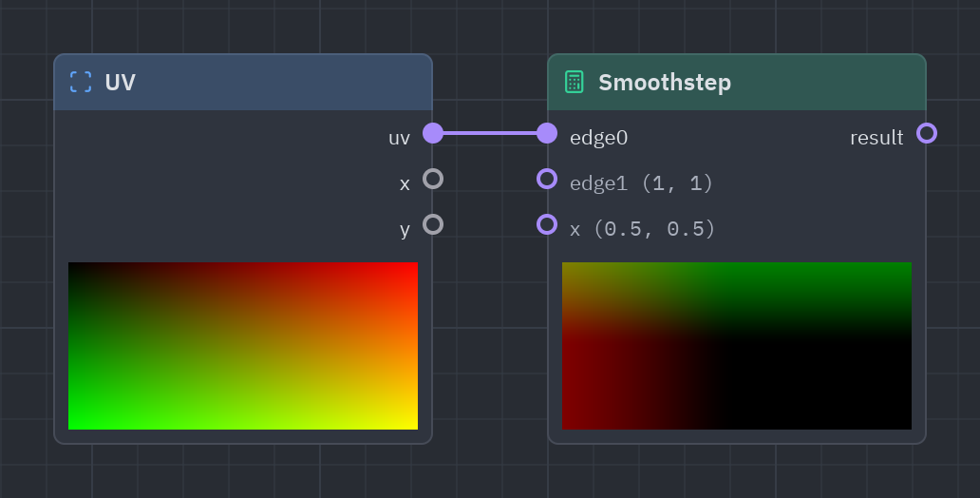
Task: Click the Smoothstep preview thumbnail
Action: pyautogui.click(x=737, y=346)
